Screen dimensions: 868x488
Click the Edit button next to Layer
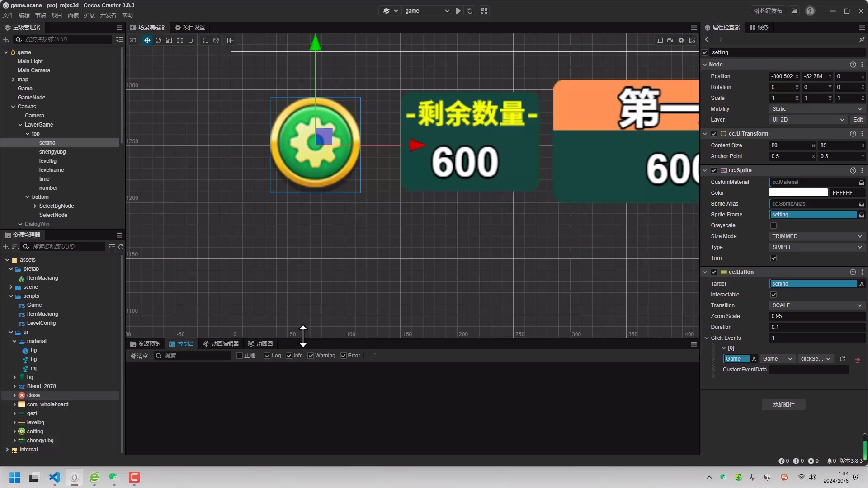click(858, 119)
